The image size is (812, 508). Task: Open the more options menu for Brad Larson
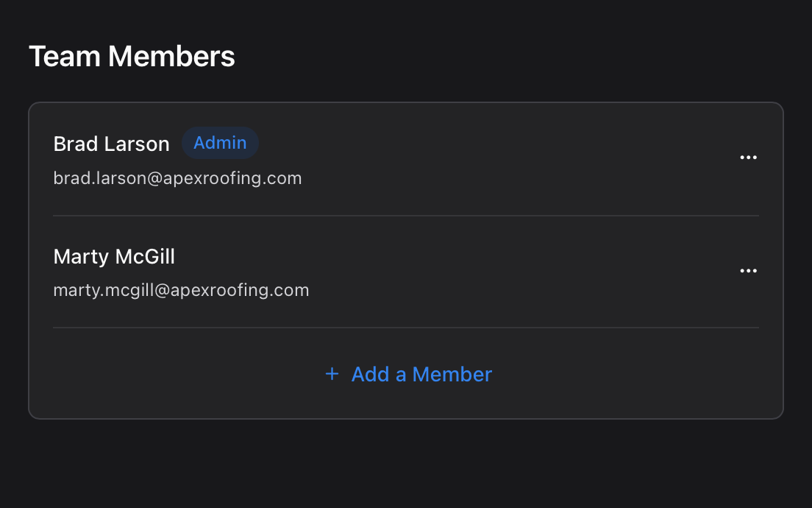pos(748,158)
